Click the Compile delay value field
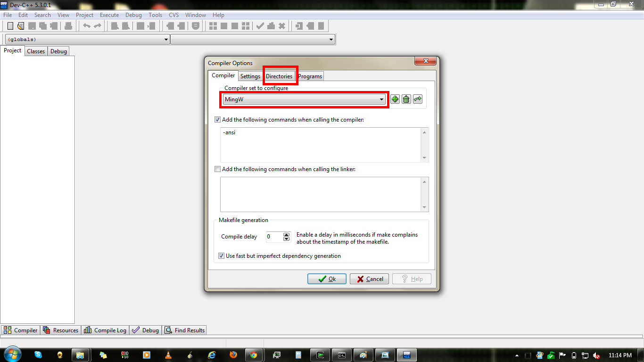Screen dimensions: 644x362 pos(274,237)
